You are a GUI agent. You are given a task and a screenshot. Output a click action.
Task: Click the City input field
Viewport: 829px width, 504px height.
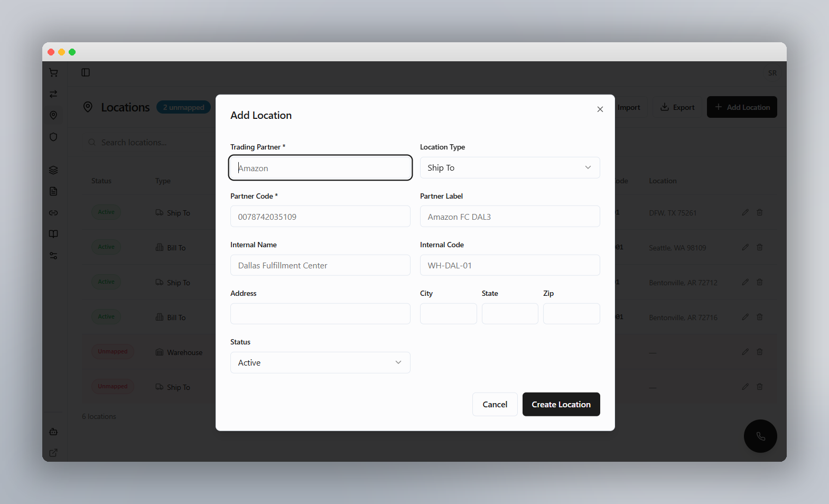point(449,314)
